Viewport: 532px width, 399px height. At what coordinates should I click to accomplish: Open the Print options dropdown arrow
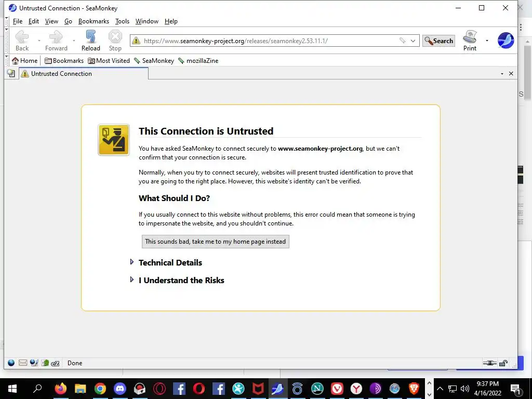[487, 41]
